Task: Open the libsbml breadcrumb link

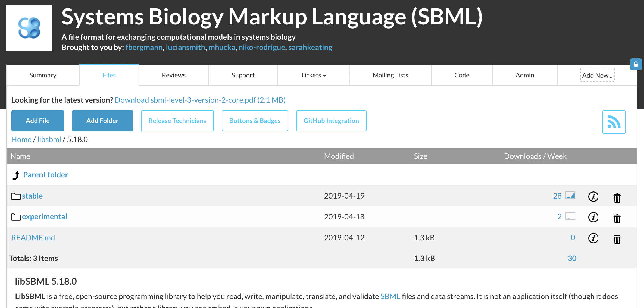Action: click(49, 139)
